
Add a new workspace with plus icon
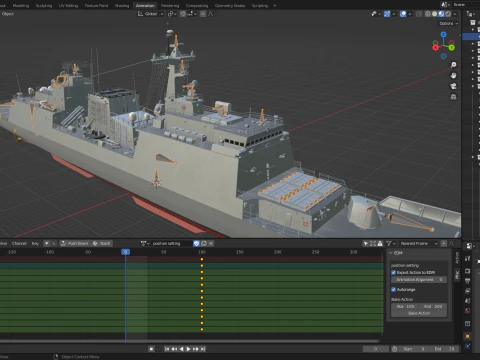click(x=275, y=5)
